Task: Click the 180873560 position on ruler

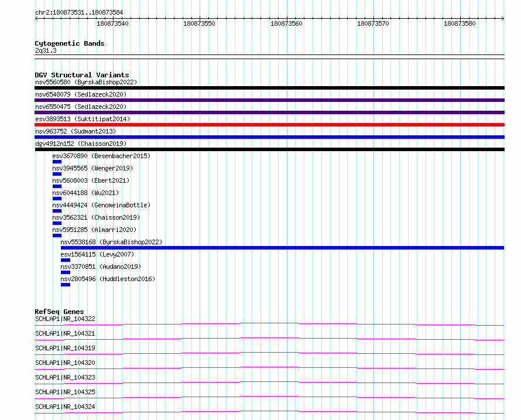Action: click(286, 23)
